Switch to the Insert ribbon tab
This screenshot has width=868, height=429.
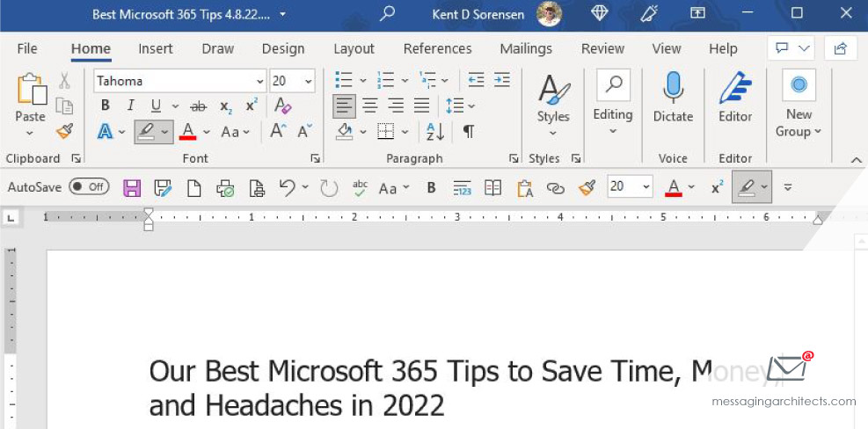(x=155, y=48)
